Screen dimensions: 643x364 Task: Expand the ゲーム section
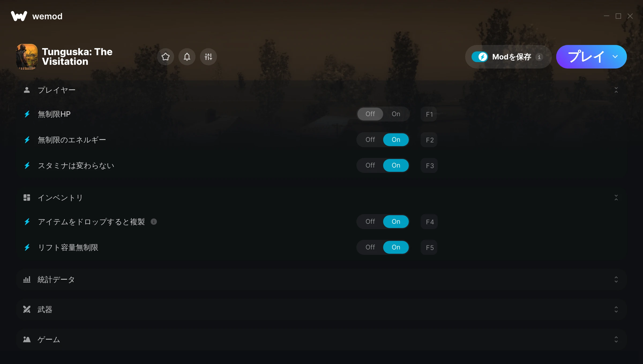(616, 339)
